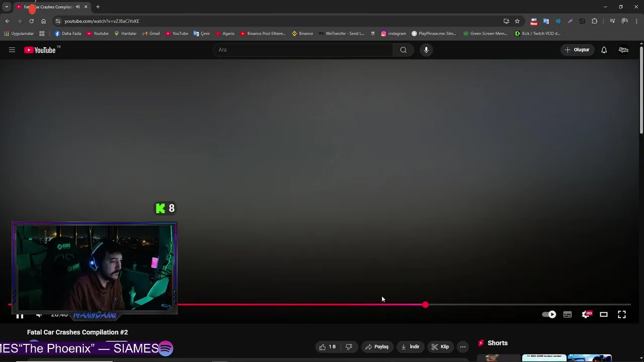Screen dimensions: 644x362
Task: Bookmark the page with the star icon
Action: click(x=517, y=21)
